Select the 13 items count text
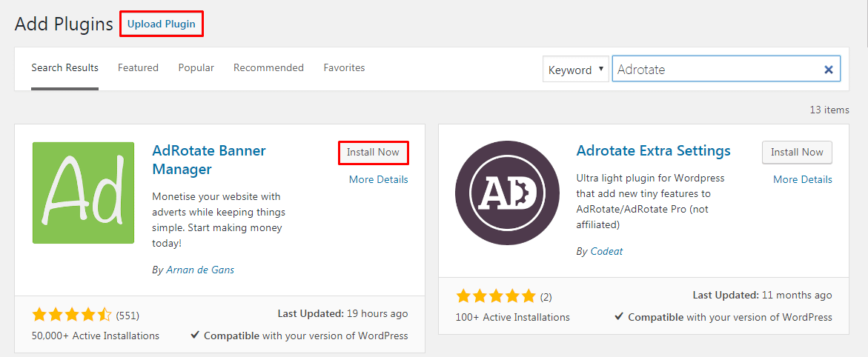This screenshot has height=357, width=868. click(829, 110)
